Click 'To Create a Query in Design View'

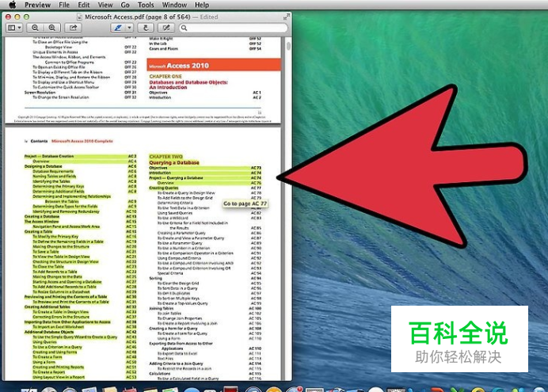(186, 193)
